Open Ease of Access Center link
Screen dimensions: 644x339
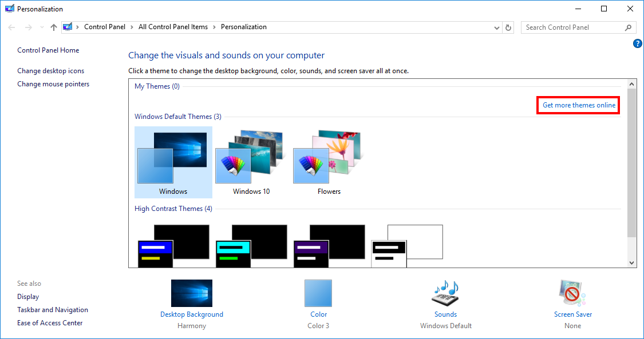[50, 322]
